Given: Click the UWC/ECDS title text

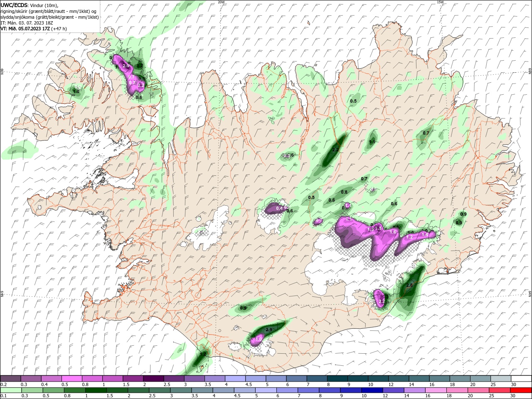Looking at the screenshot, I should click(x=14, y=5).
